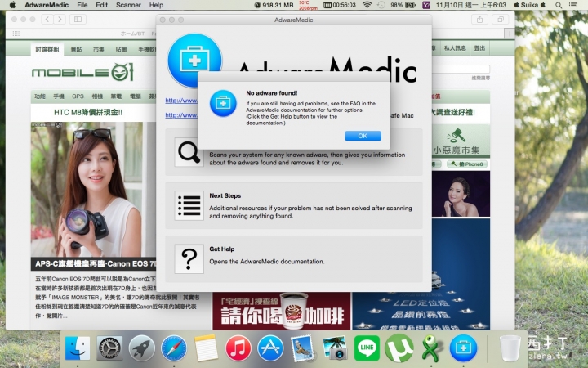The image size is (588, 368).
Task: Click the Spotlight search icon in menu bar
Action: [559, 5]
